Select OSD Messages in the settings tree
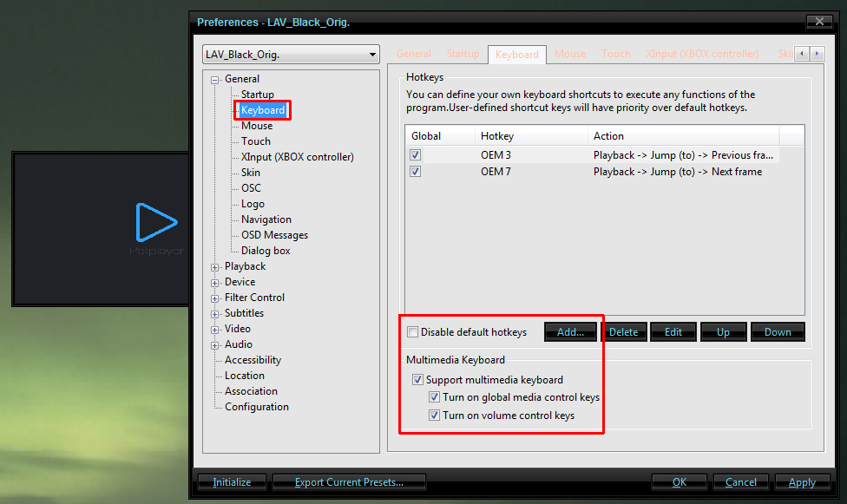This screenshot has height=504, width=847. (274, 236)
